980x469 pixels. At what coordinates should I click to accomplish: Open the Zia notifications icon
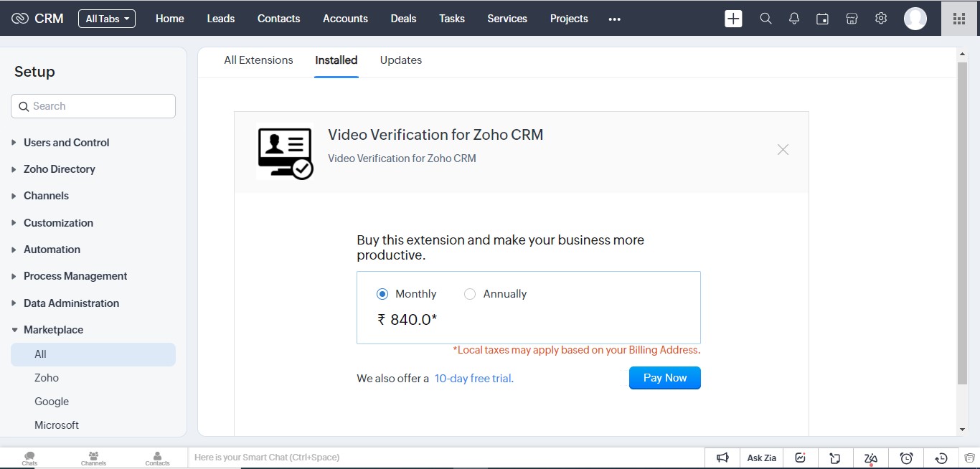coord(871,458)
